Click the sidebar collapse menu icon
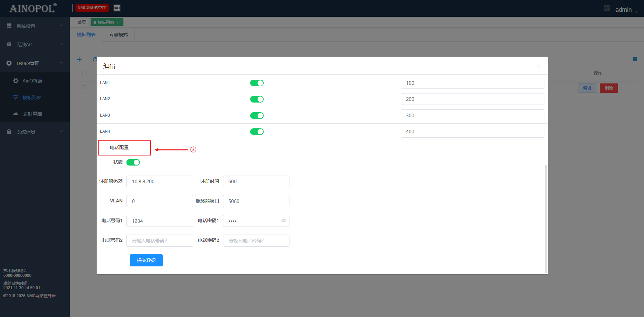Screen dimensions: 644x317 pos(117,8)
